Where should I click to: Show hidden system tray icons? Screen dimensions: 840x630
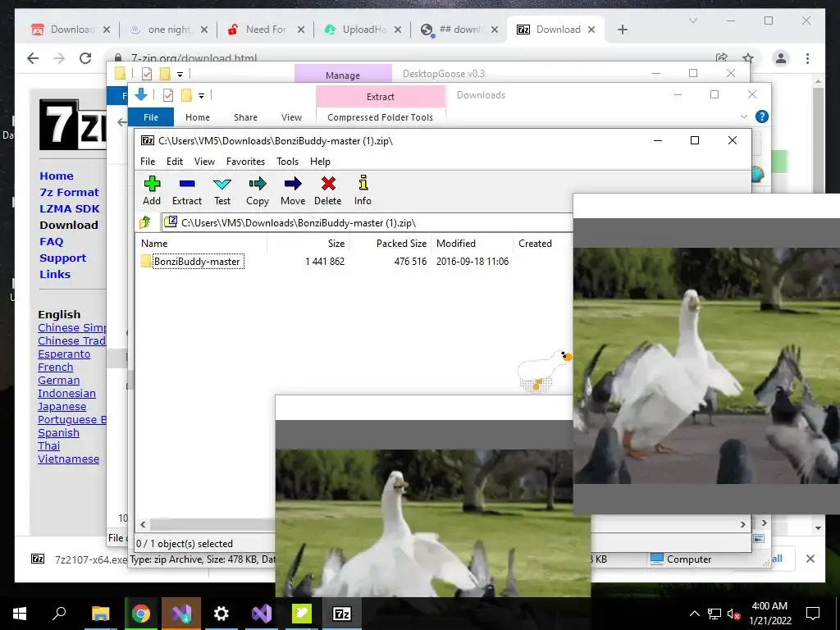pyautogui.click(x=694, y=614)
